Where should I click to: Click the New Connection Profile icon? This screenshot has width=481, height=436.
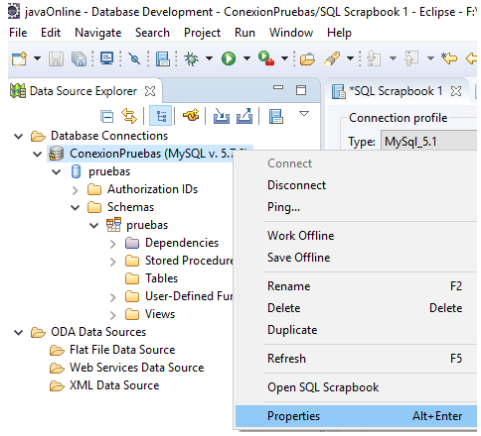(191, 116)
